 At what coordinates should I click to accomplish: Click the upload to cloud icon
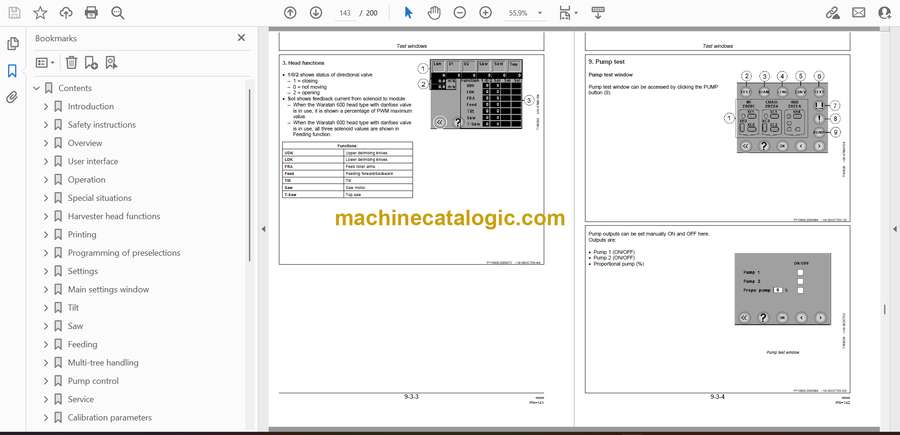coord(66,13)
